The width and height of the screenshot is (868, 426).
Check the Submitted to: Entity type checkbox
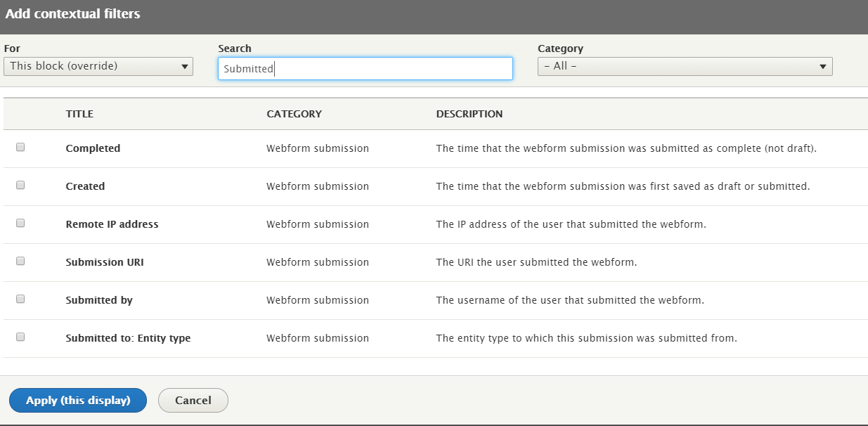(x=20, y=337)
